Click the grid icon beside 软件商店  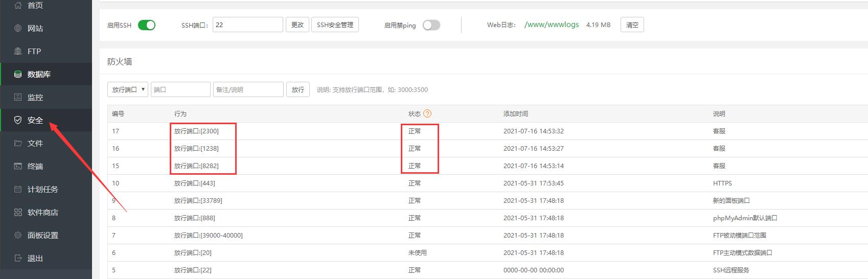(x=18, y=212)
